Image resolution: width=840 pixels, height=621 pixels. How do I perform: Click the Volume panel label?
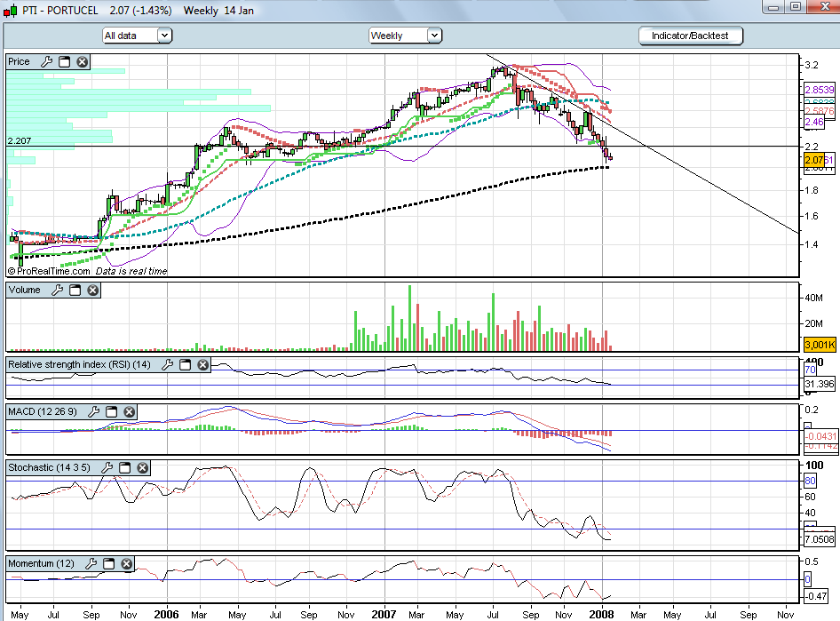(x=25, y=290)
